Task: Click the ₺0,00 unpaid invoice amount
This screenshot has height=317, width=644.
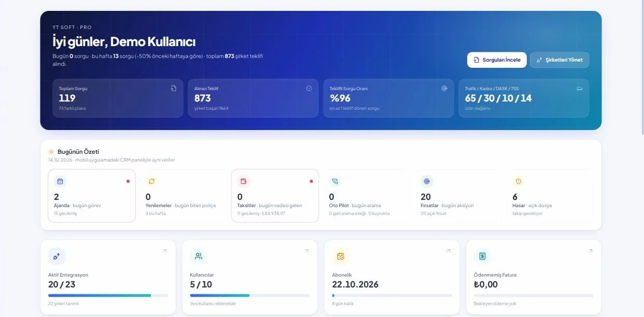Action: click(x=486, y=284)
